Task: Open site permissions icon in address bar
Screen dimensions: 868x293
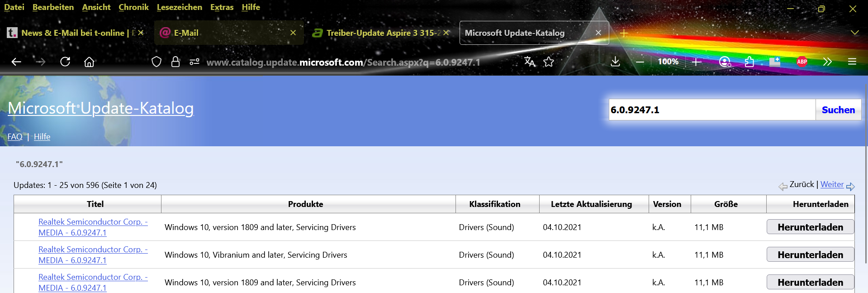Action: [x=194, y=62]
